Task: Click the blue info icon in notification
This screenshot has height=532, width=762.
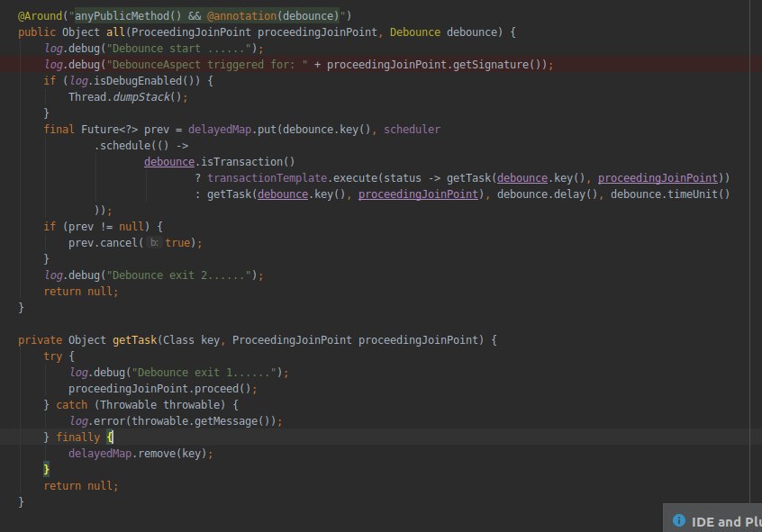Action: point(678,521)
